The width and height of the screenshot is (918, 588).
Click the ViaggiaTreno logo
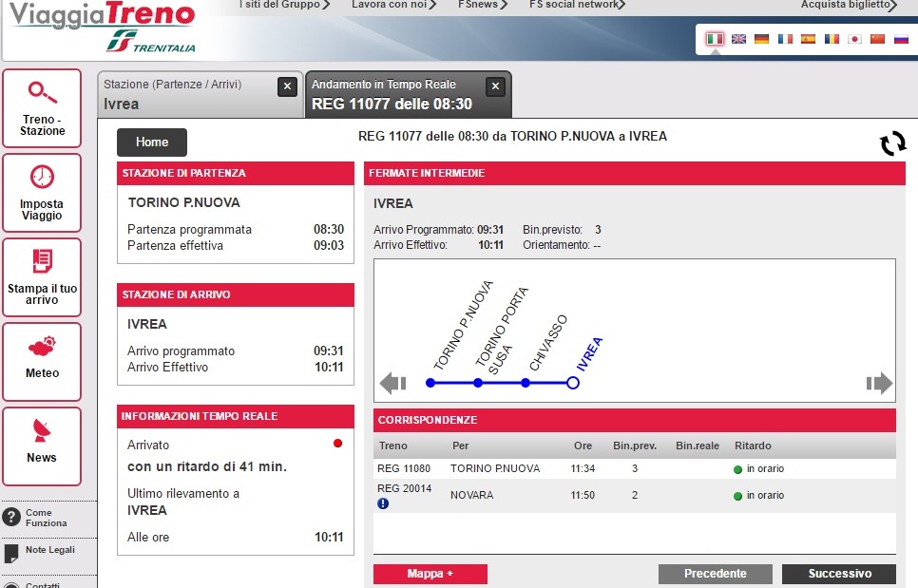(x=102, y=14)
